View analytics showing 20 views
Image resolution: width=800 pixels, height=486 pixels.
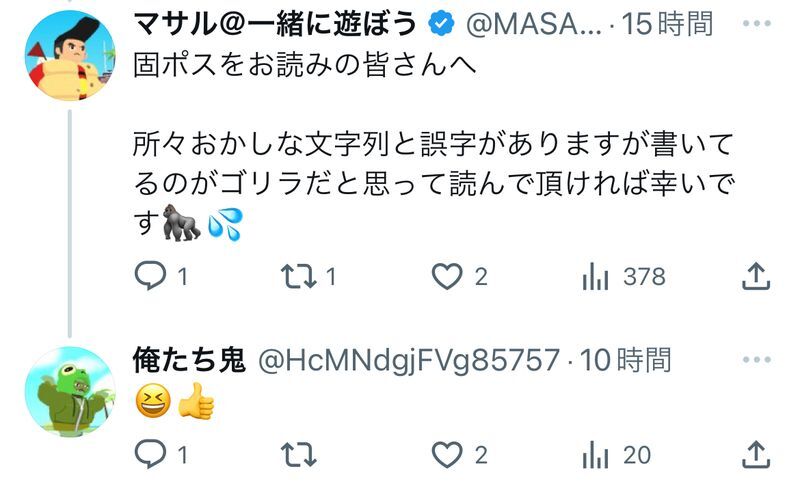coord(616,454)
